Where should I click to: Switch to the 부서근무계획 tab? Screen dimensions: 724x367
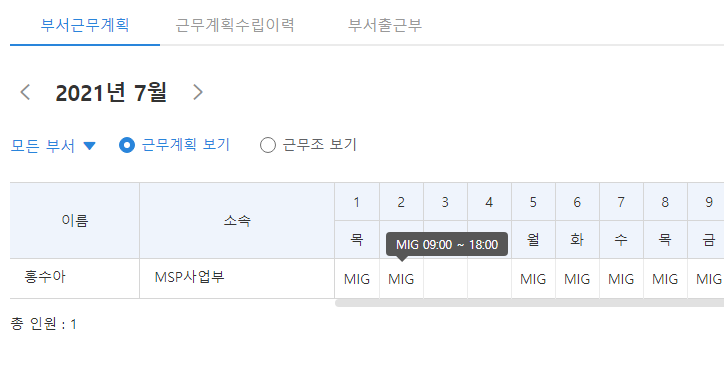[x=84, y=24]
